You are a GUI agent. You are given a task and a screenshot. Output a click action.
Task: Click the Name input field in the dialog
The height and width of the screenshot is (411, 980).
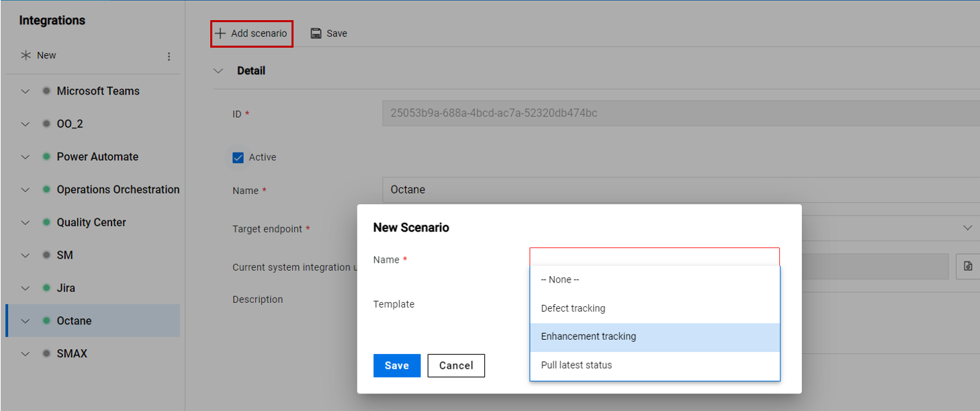(655, 258)
